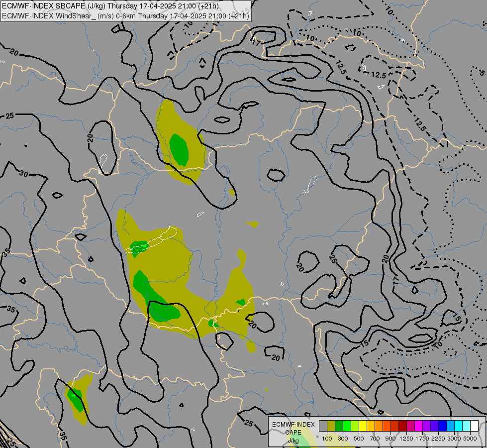
Task: Select the pure yellow legend swatch after 500
Action: point(363,426)
